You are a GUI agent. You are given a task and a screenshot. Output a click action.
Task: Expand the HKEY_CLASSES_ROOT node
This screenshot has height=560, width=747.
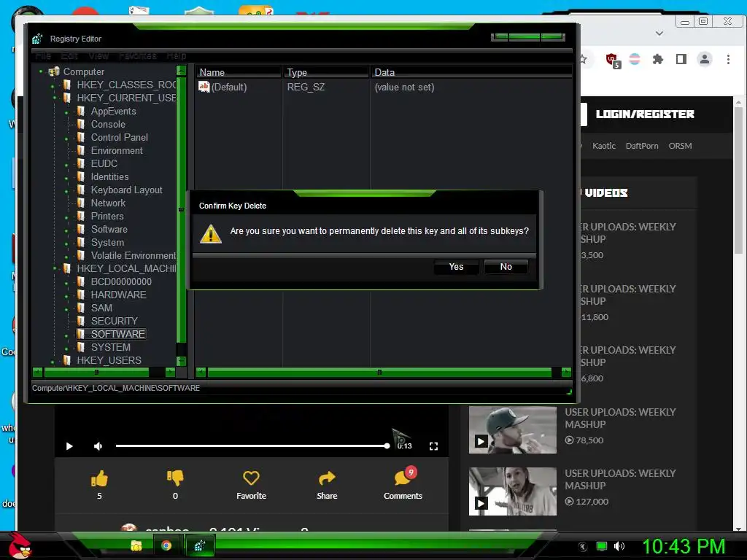pyautogui.click(x=53, y=86)
